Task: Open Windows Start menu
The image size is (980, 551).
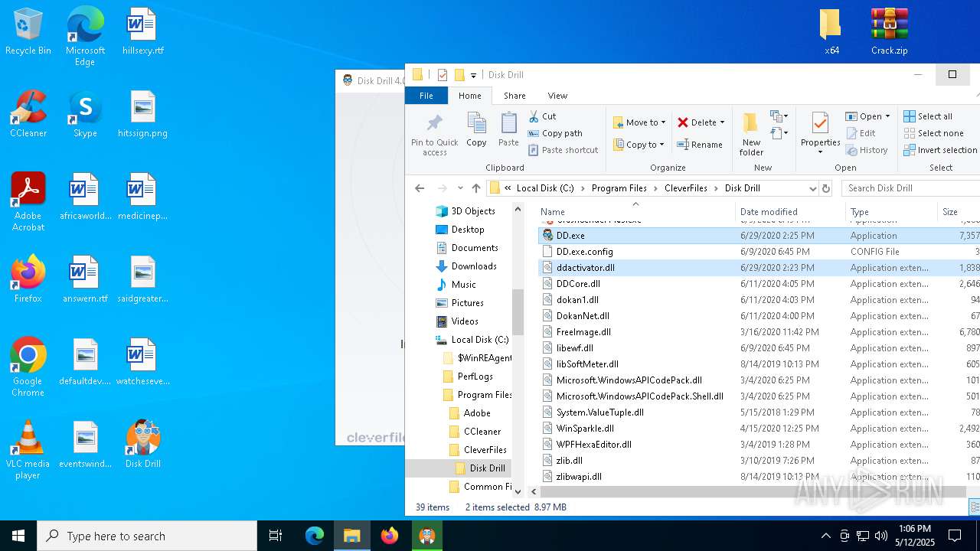Action: click(18, 536)
